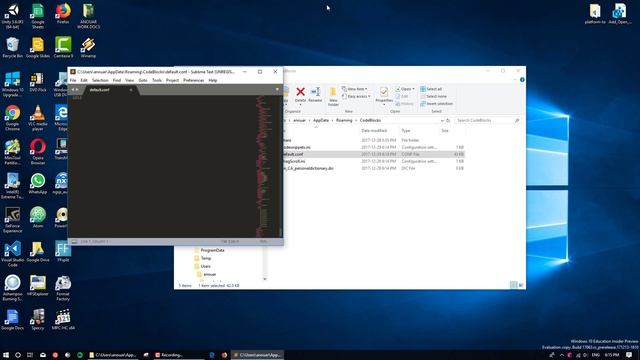Click the AppData breadcrumb segment

point(321,120)
